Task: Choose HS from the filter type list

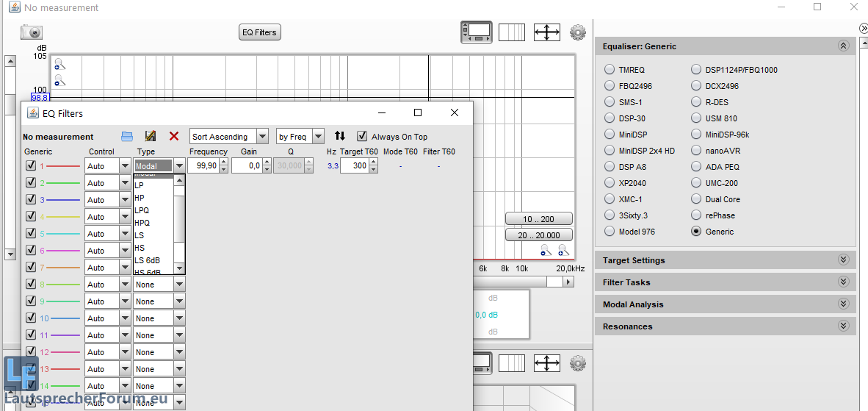Action: coord(140,248)
